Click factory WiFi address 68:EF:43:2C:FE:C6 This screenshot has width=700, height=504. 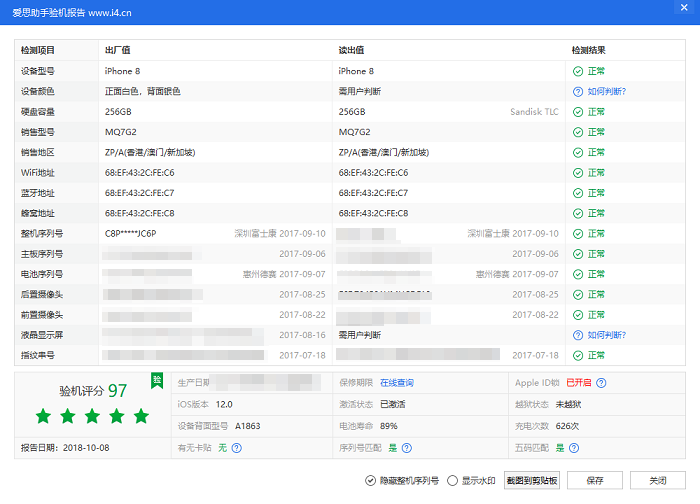(140, 173)
